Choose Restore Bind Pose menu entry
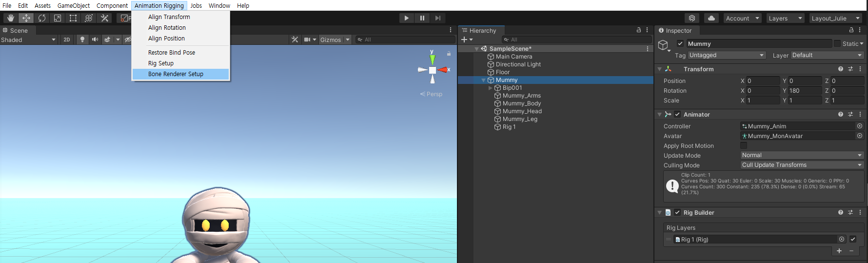Image resolution: width=868 pixels, height=263 pixels. 181,52
